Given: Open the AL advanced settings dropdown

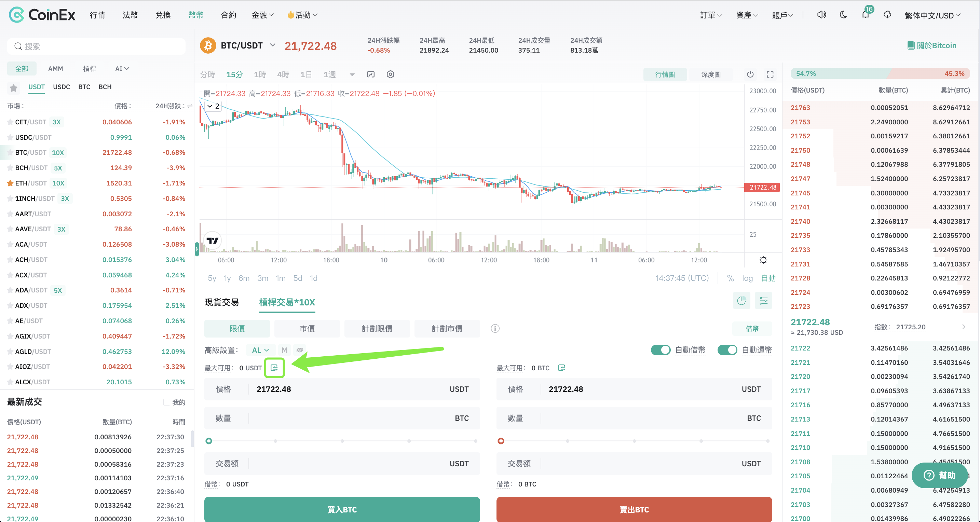Looking at the screenshot, I should (x=260, y=350).
